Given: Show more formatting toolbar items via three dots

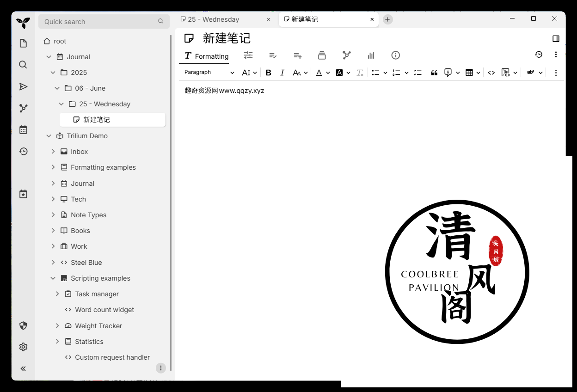Looking at the screenshot, I should pos(556,73).
